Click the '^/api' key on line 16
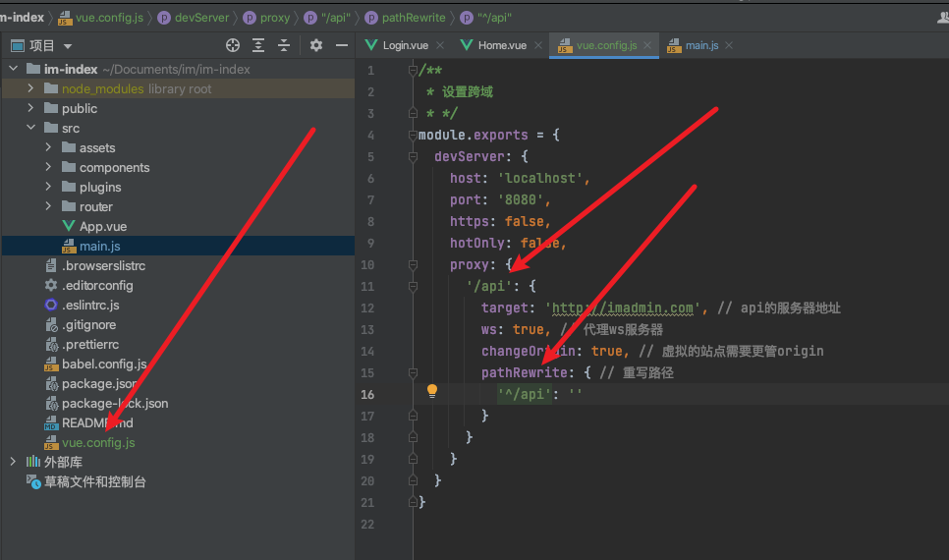Viewport: 949px width, 560px height. click(525, 394)
